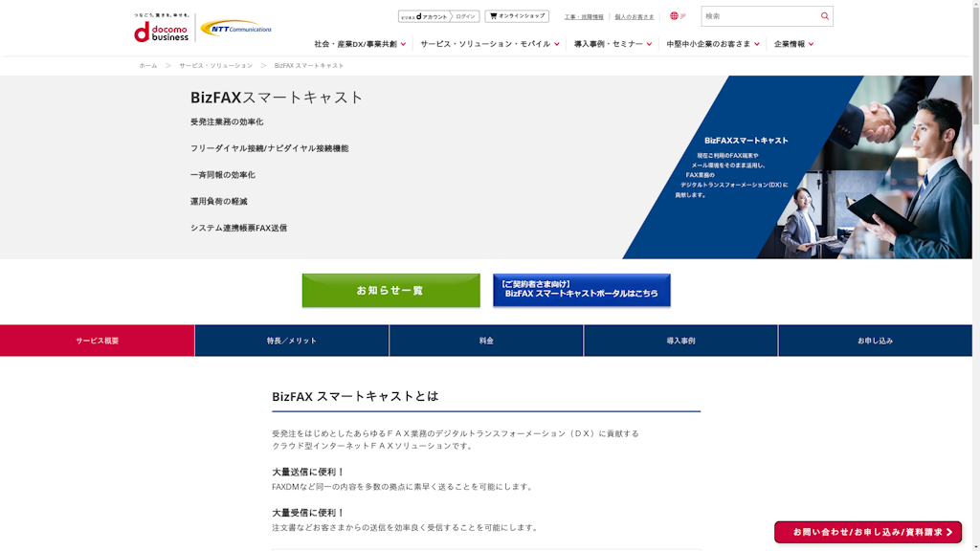Click the globe language icon

(x=675, y=16)
